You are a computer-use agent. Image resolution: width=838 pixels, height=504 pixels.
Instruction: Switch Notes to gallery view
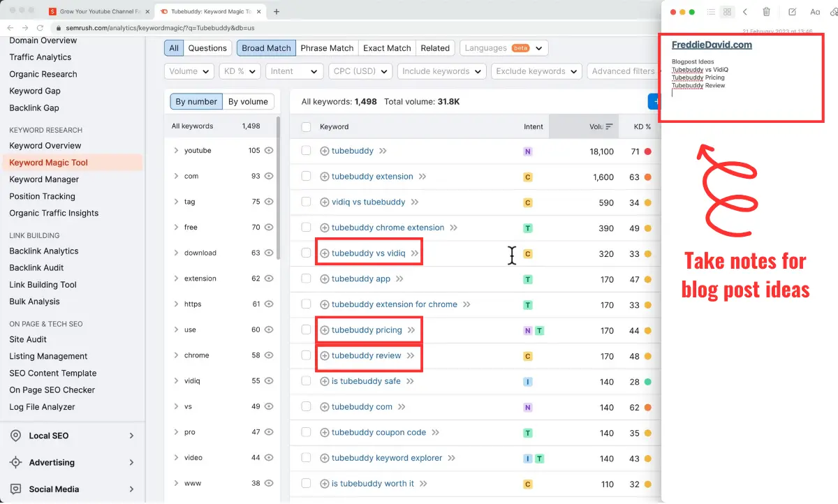coord(727,12)
